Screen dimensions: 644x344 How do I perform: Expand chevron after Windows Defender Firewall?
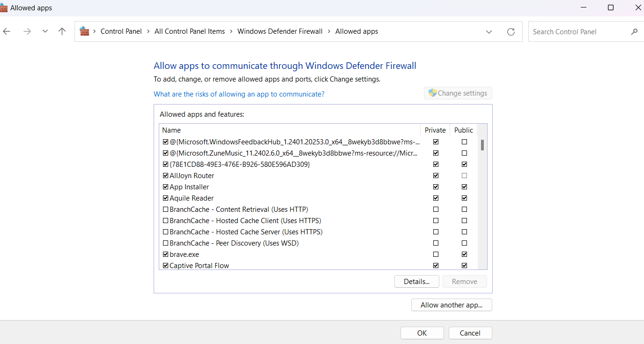click(329, 31)
